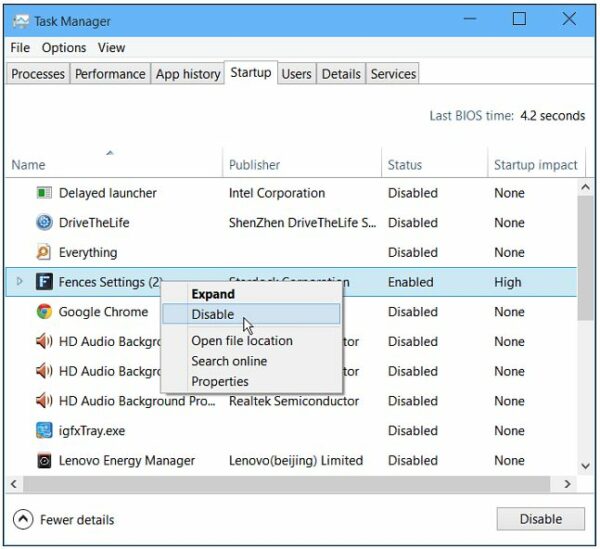Click Lenovo(beijing) Limited publisher cell
Screen dimensions: 600x549
coord(295,461)
